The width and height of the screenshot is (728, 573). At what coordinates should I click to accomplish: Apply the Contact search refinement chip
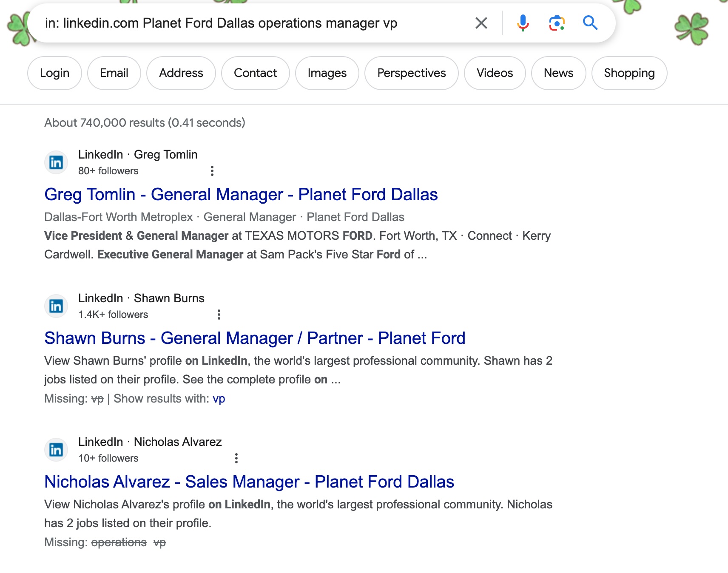(x=255, y=73)
